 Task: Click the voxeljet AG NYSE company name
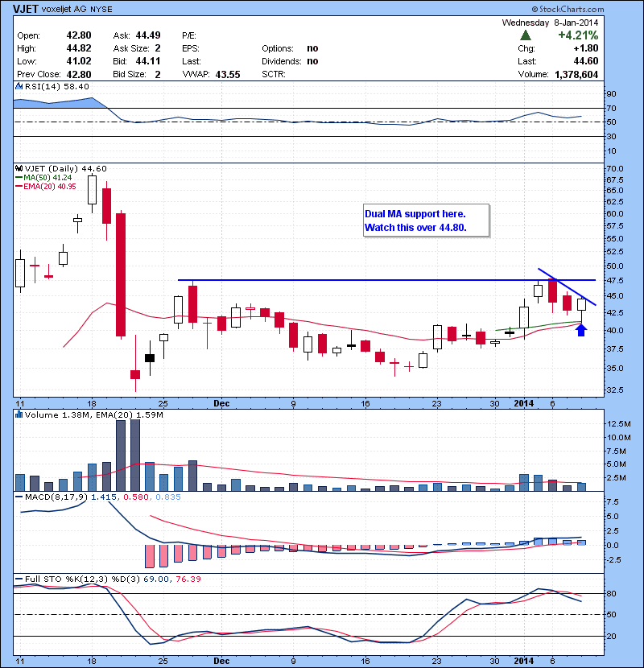[77, 10]
